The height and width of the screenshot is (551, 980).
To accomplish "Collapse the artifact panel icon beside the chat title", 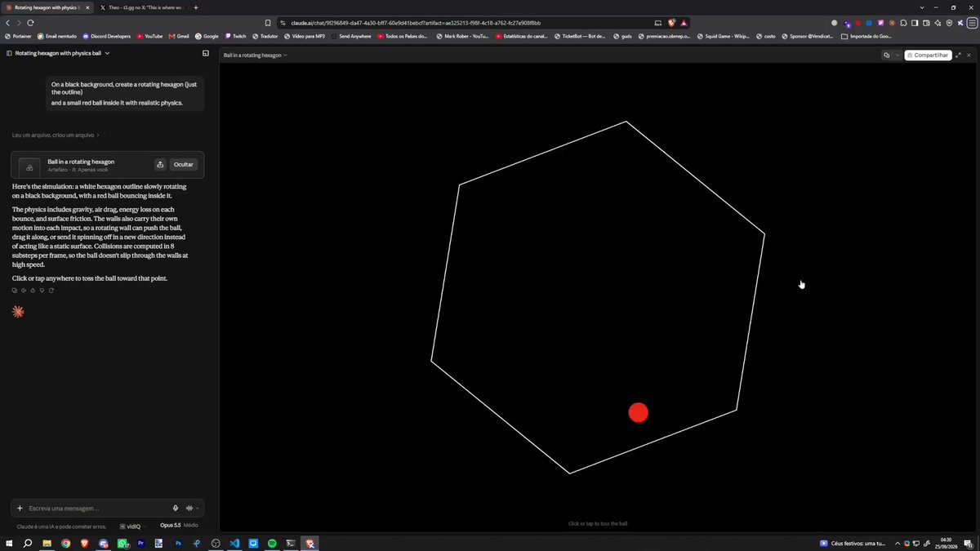I will point(206,53).
